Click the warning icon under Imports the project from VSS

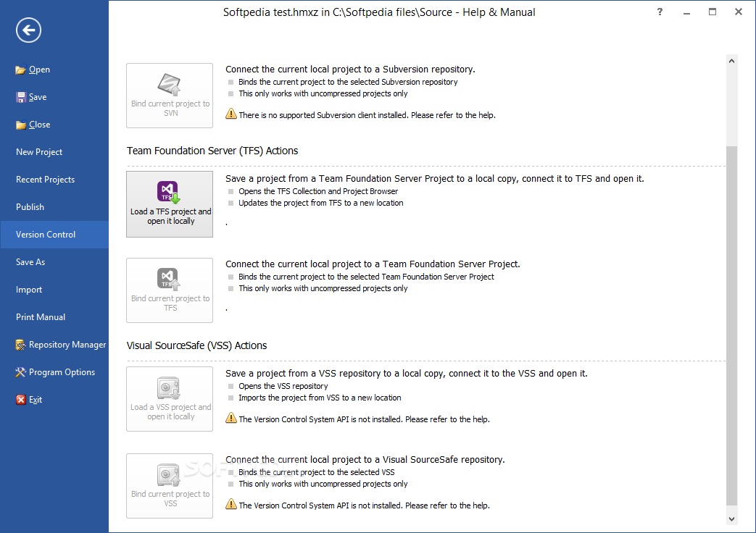231,419
